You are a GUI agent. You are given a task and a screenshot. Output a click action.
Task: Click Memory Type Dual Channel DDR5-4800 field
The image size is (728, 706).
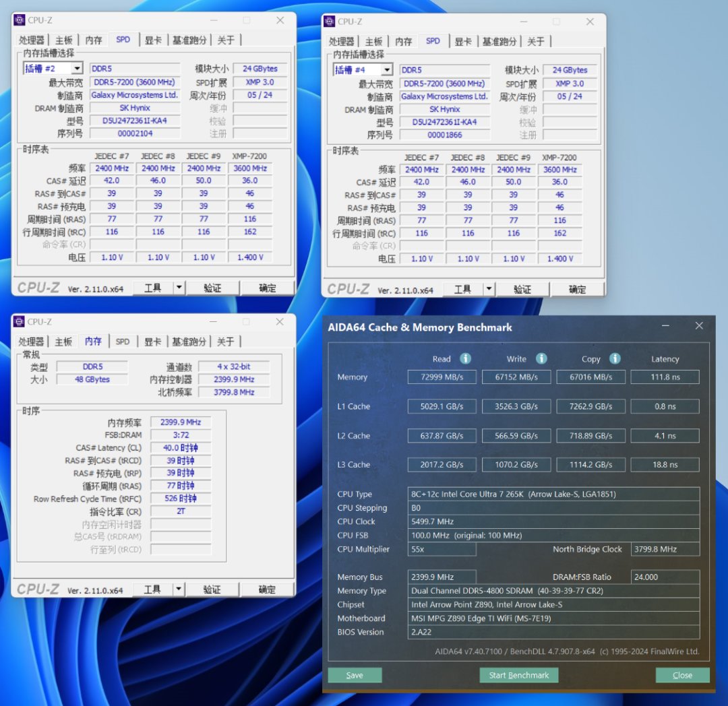tap(553, 591)
